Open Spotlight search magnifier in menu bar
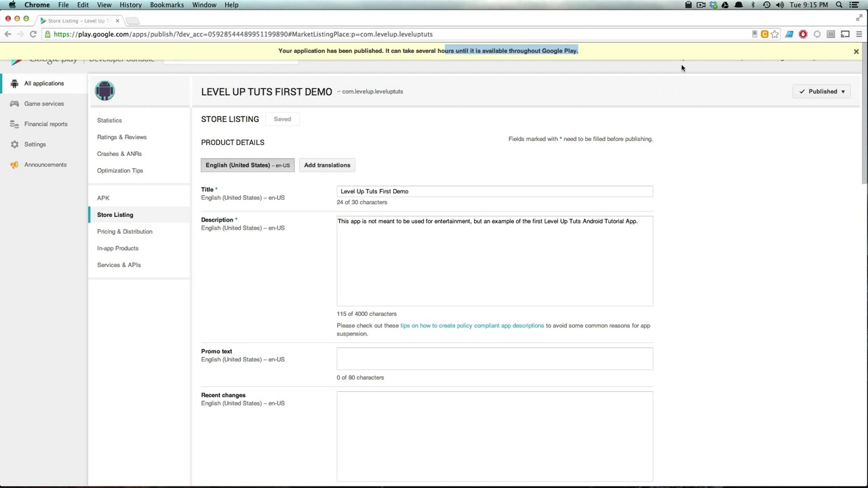 (839, 5)
